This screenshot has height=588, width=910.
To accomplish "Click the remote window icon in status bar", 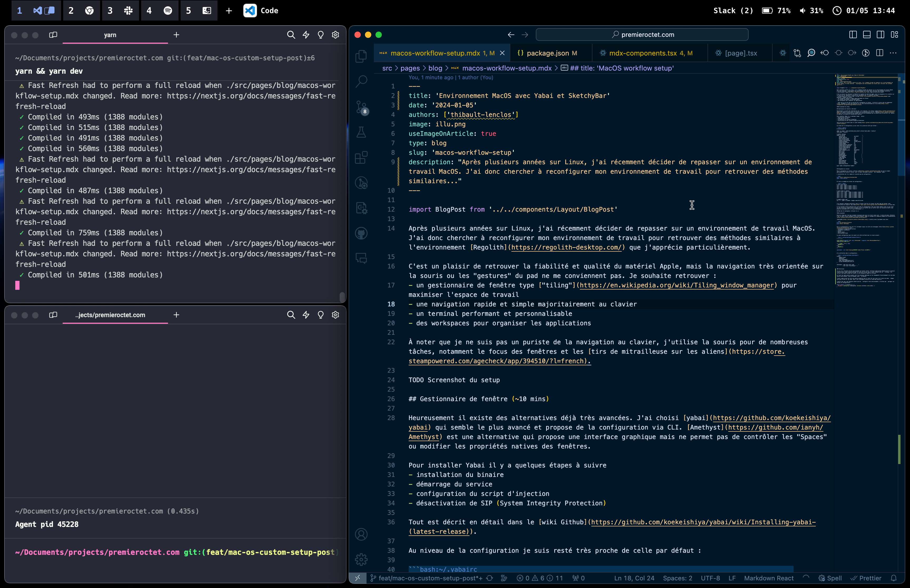I will click(x=357, y=578).
